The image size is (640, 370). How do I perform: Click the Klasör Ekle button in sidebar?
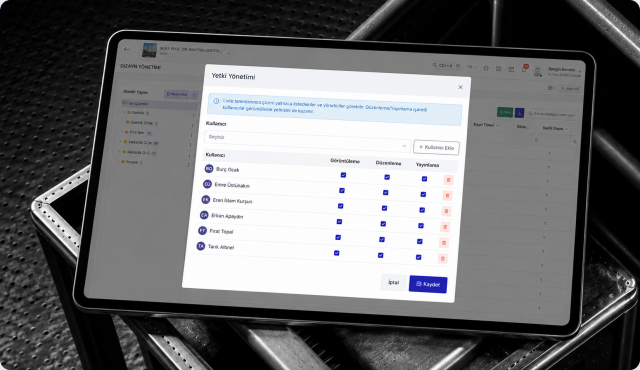177,94
